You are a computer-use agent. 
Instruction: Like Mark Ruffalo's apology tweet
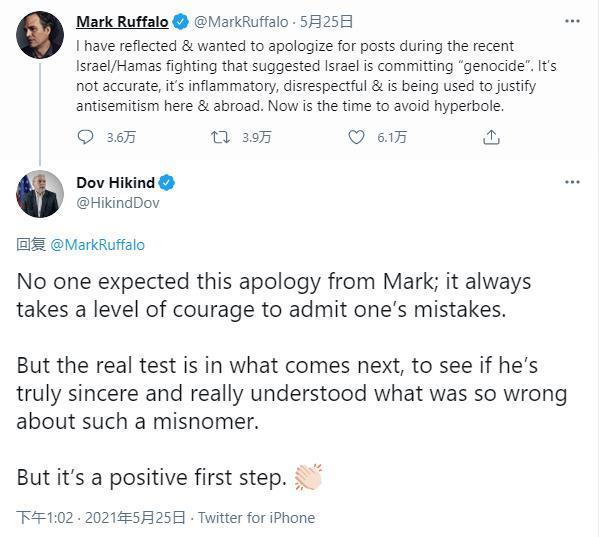[x=356, y=138]
